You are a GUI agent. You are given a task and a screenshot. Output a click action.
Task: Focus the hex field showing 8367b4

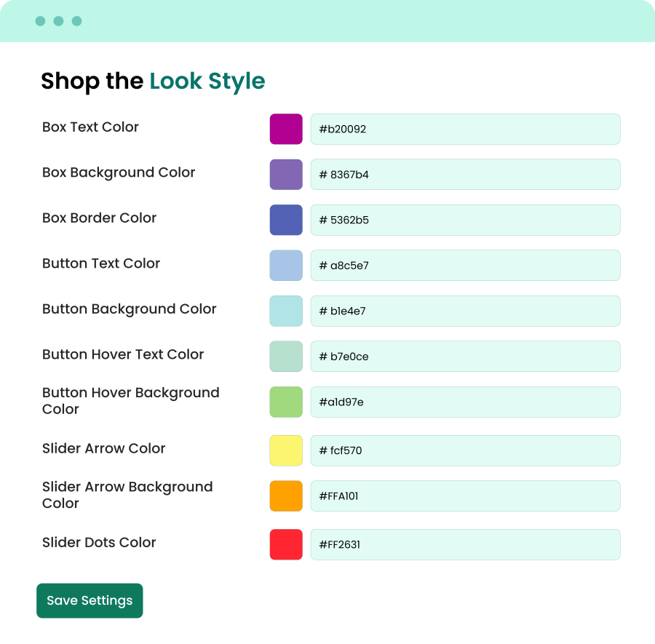(465, 174)
